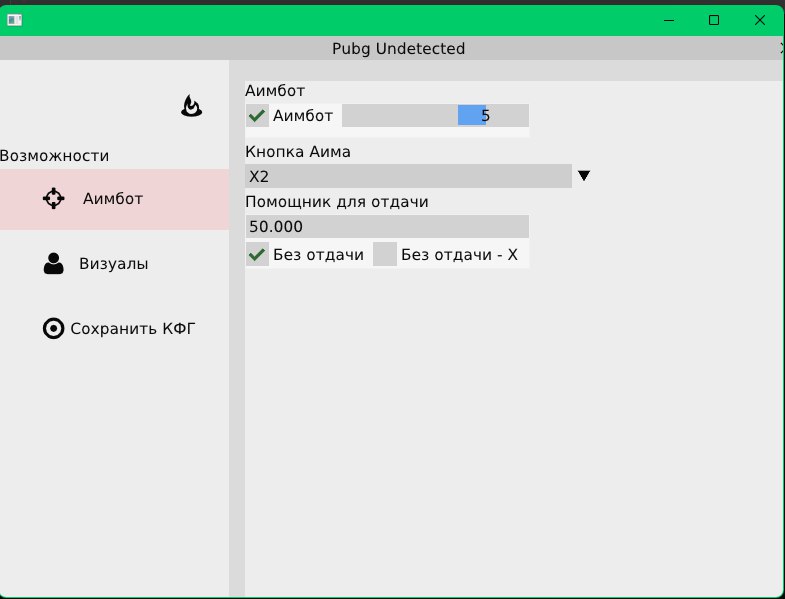Close the window with the title bar X

[761, 19]
